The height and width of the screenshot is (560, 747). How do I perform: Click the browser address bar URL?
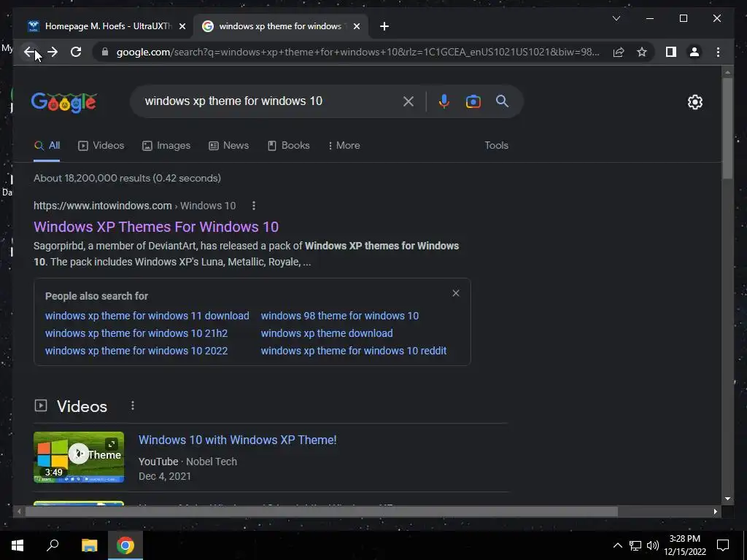(357, 52)
